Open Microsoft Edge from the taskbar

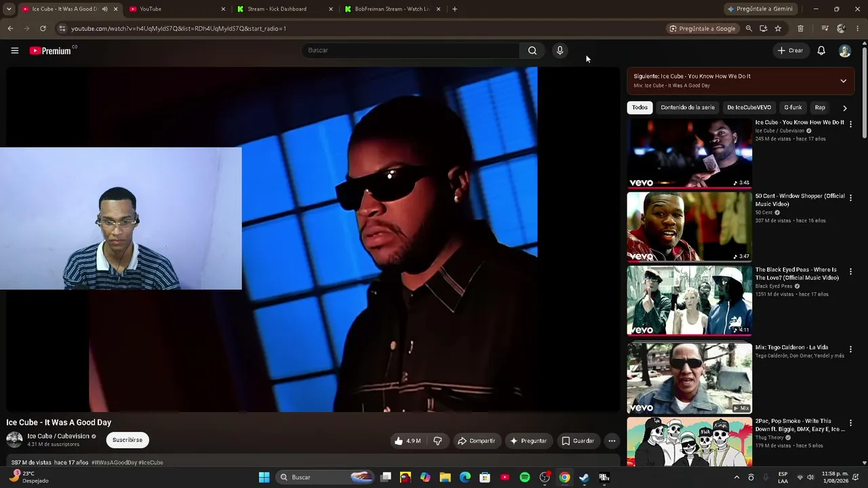(x=465, y=477)
